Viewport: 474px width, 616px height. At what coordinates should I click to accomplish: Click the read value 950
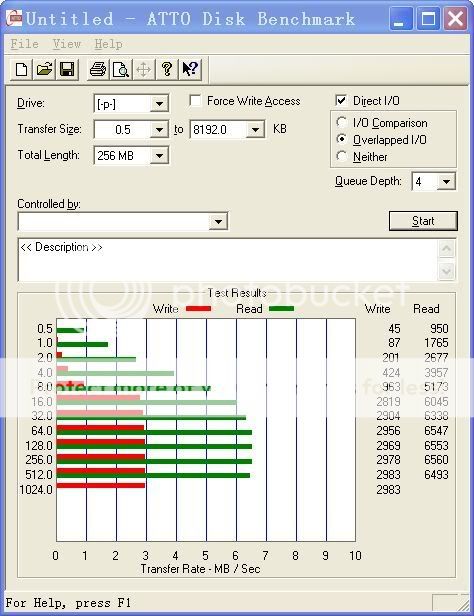point(439,328)
